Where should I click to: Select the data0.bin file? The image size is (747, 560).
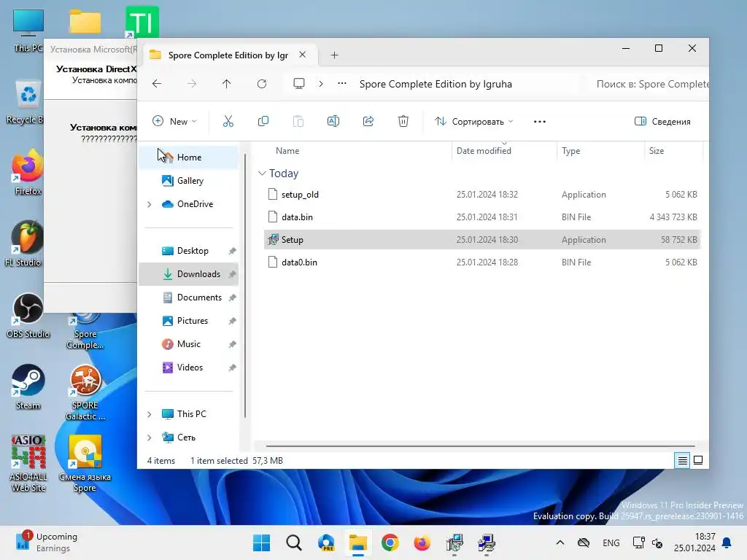point(482,262)
